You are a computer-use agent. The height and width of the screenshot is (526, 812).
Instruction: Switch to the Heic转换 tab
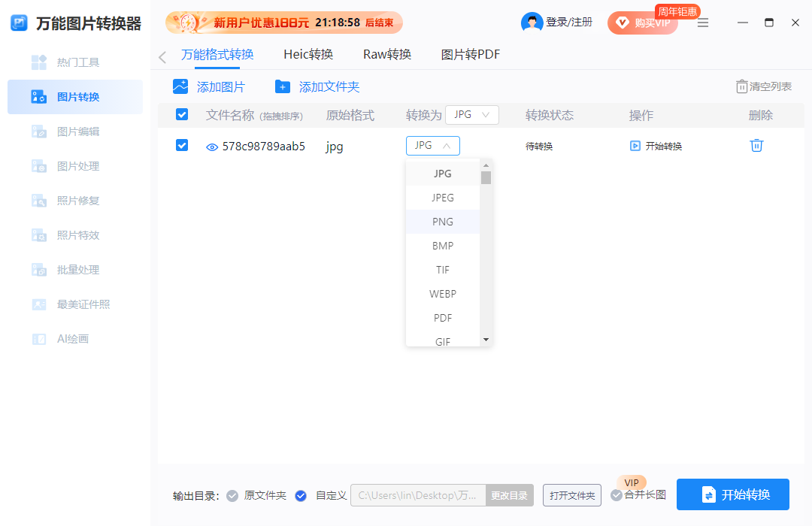click(308, 54)
